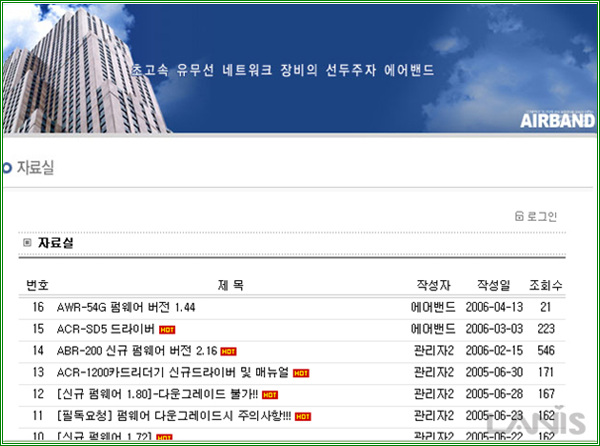
Task: Click author 에어밴드 in row 15
Action: [433, 329]
